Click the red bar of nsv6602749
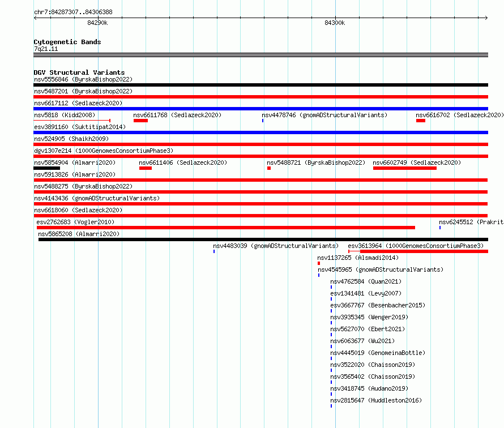 [x=405, y=168]
